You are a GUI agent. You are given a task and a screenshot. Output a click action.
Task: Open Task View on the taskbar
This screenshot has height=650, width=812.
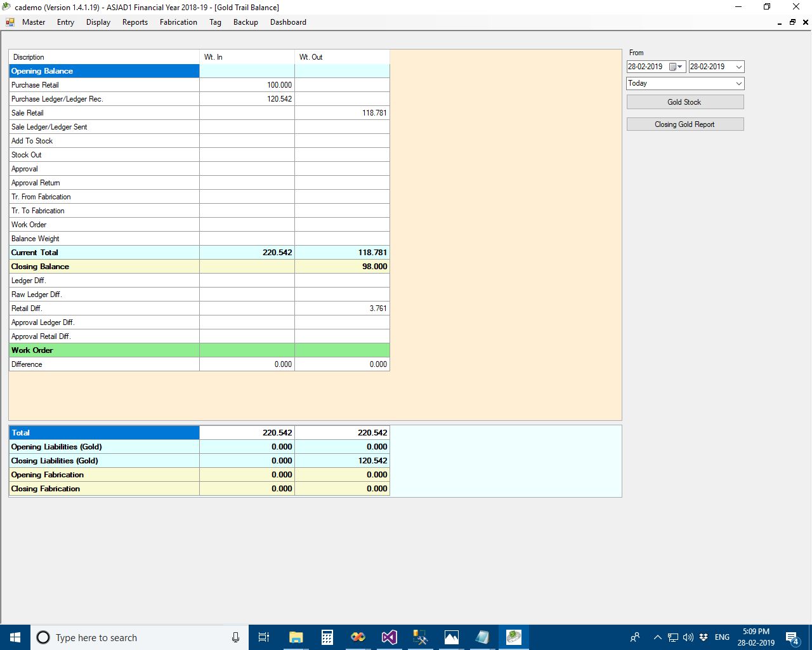click(x=264, y=637)
